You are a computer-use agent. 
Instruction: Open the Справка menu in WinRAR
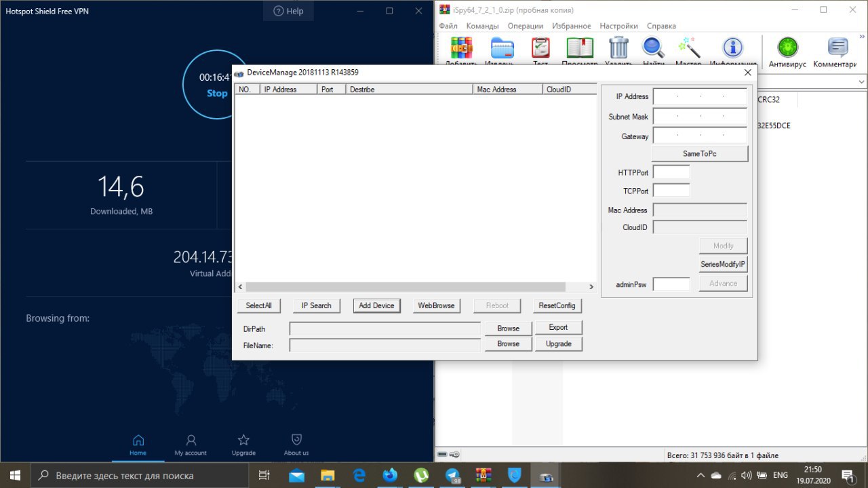tap(661, 26)
